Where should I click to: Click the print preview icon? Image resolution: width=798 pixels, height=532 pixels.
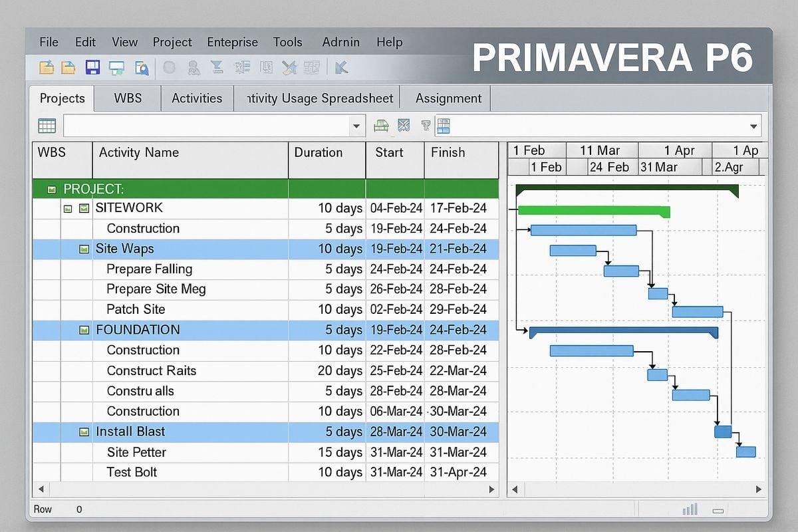click(142, 67)
